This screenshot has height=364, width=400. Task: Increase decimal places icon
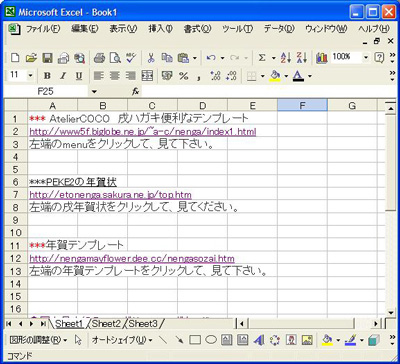tap(215, 76)
